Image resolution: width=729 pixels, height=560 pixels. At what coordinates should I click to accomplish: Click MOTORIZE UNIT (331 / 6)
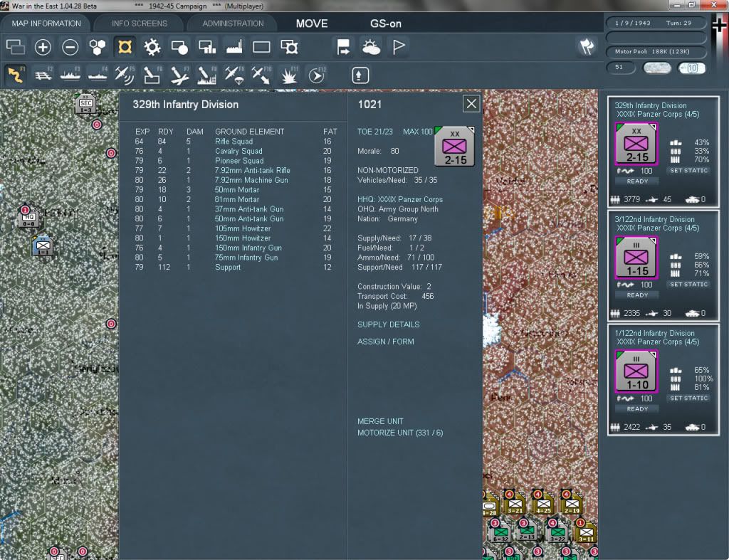[x=400, y=433]
